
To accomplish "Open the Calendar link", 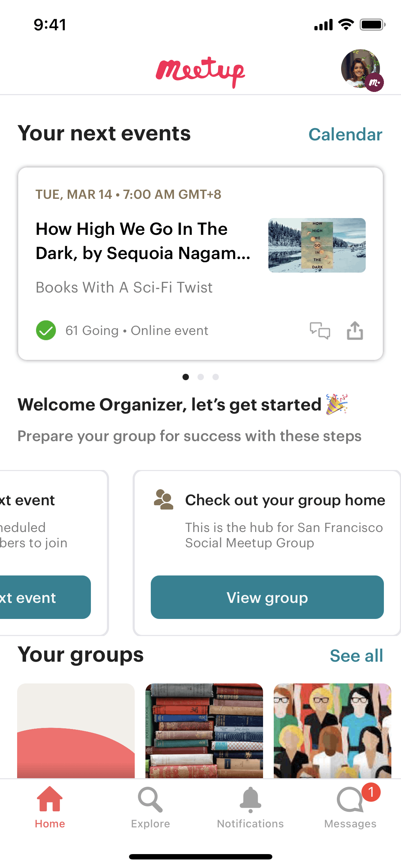I will tap(345, 135).
